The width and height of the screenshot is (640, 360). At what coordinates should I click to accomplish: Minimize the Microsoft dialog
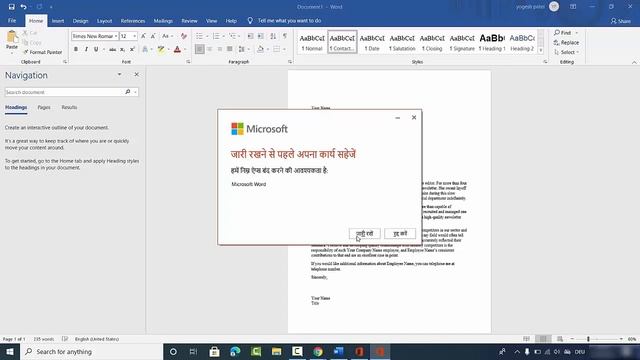point(398,118)
